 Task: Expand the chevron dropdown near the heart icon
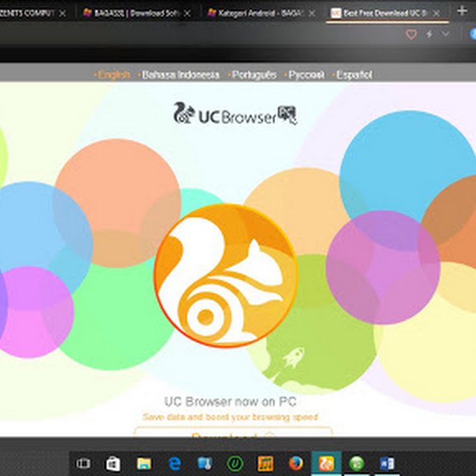445,34
